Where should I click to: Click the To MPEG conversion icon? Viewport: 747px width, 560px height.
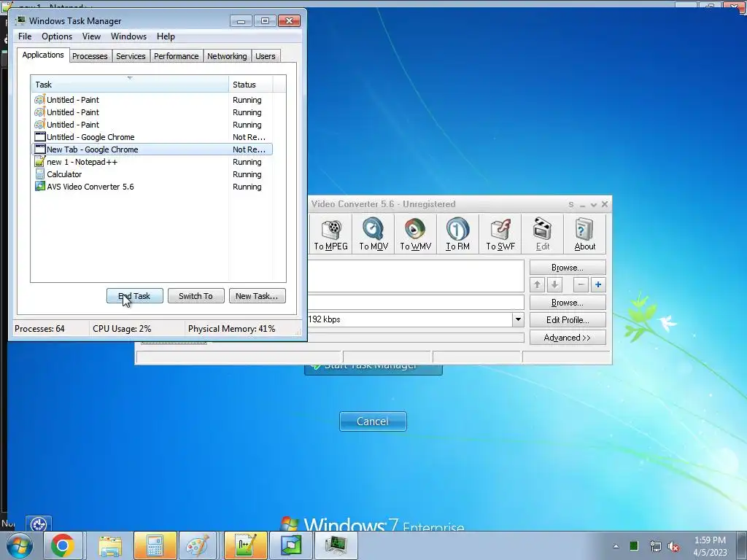330,234
